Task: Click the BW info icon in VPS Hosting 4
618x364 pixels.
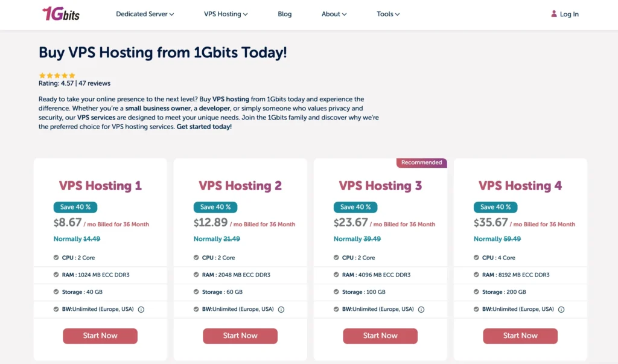Action: click(561, 309)
